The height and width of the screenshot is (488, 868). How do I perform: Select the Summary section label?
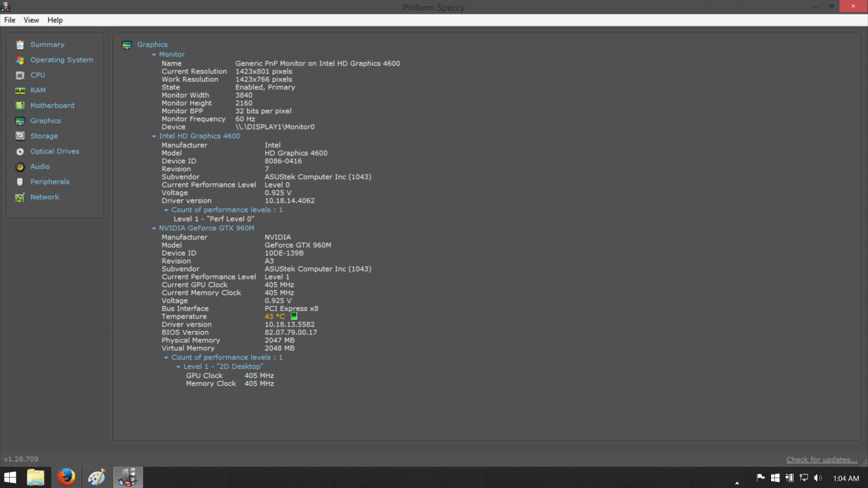click(47, 45)
